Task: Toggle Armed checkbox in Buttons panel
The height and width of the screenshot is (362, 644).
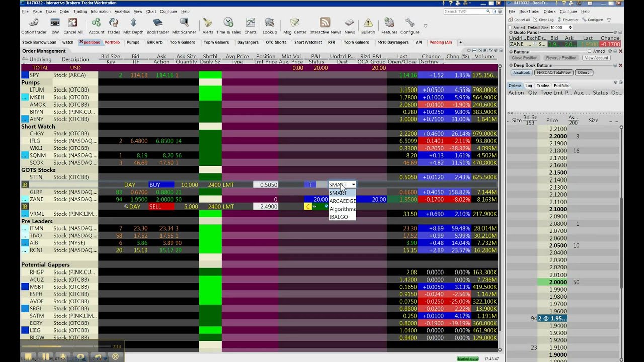Action: (x=591, y=51)
